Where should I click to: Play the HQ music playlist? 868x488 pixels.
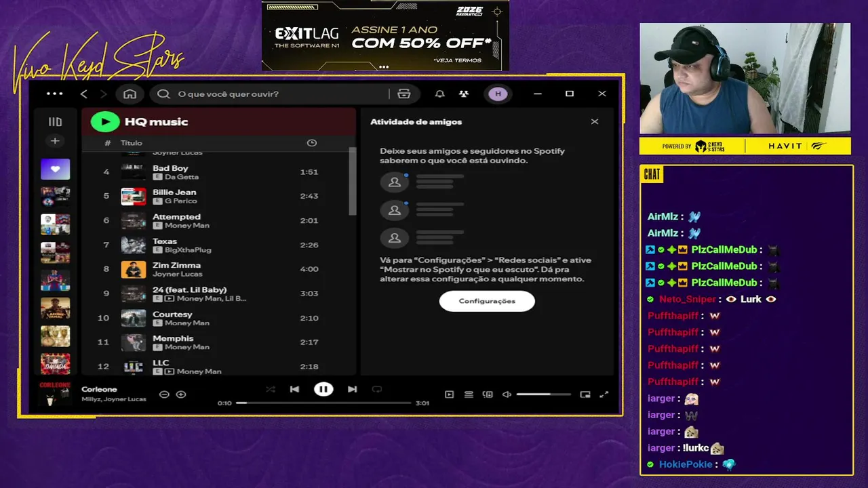tap(104, 121)
